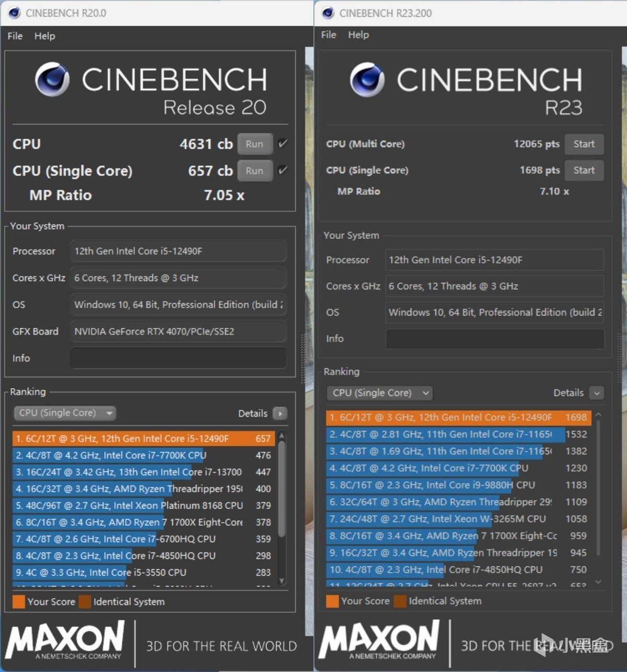Click the MAXON logo in Cinebench R23
Screen dimensions: 627x672
pyautogui.click(x=379, y=640)
